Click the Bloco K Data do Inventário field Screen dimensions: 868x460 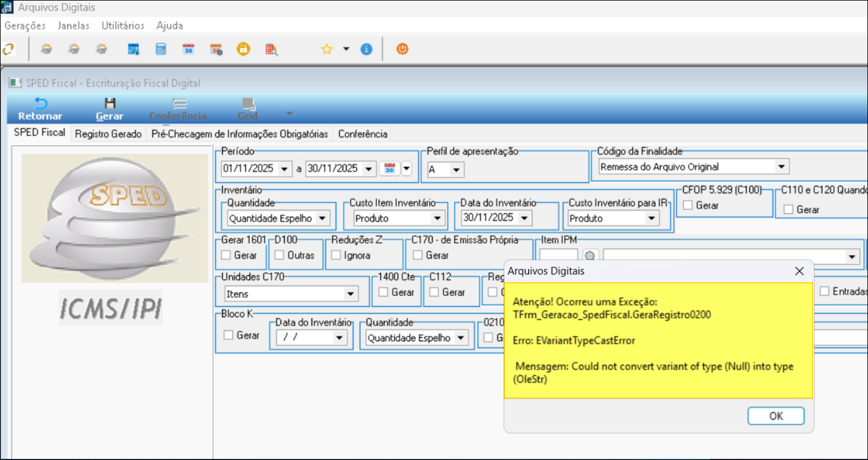pyautogui.click(x=304, y=338)
